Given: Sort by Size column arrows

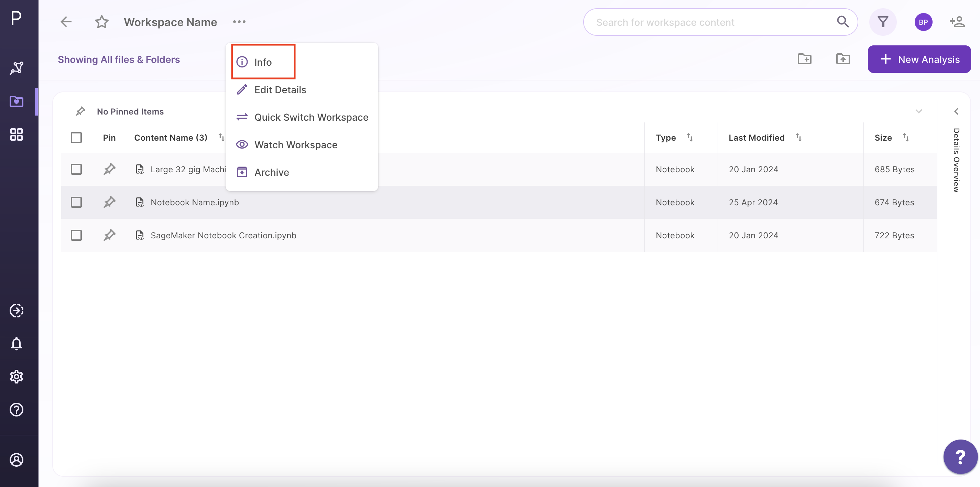Looking at the screenshot, I should coord(906,137).
